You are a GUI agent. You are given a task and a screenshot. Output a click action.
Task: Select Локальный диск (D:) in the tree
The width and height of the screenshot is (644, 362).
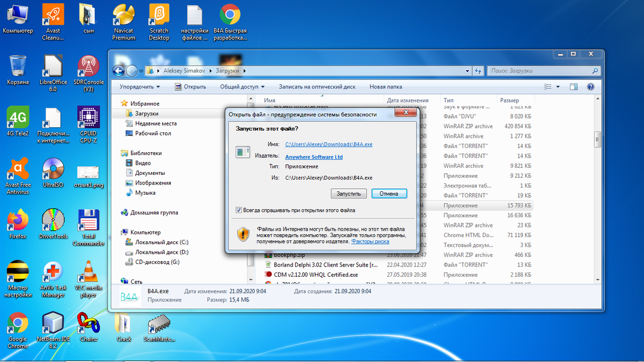click(162, 252)
